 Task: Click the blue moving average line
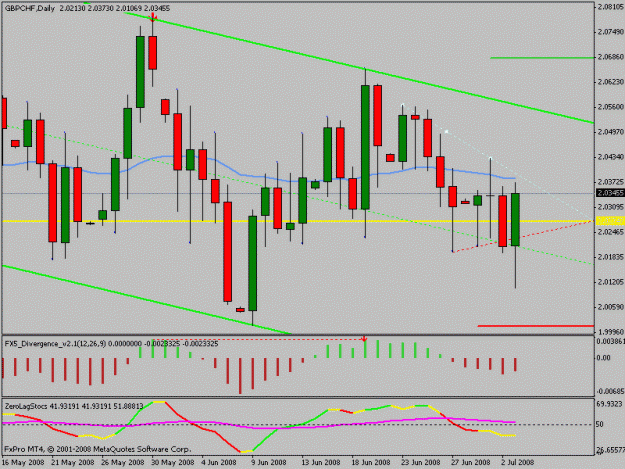[x=259, y=175]
